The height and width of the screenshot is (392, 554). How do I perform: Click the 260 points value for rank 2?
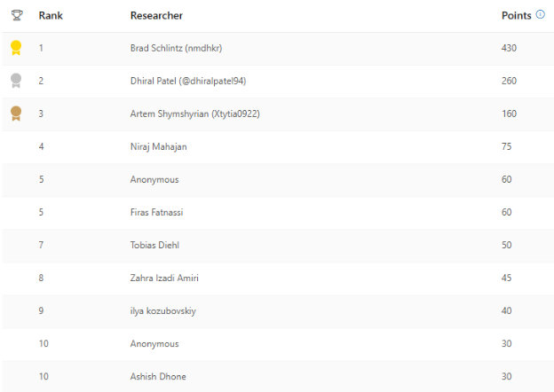coord(509,81)
